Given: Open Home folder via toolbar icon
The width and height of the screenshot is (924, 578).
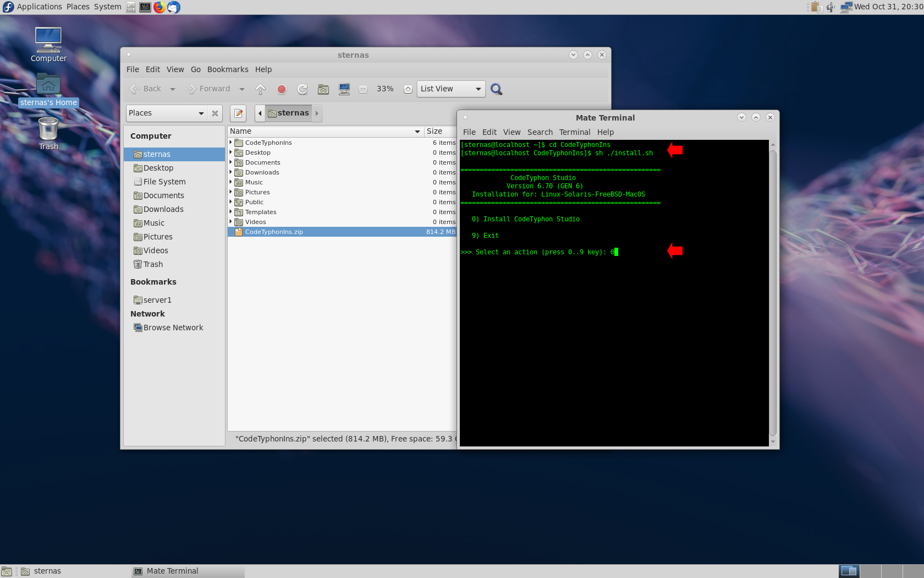Looking at the screenshot, I should click(x=323, y=89).
